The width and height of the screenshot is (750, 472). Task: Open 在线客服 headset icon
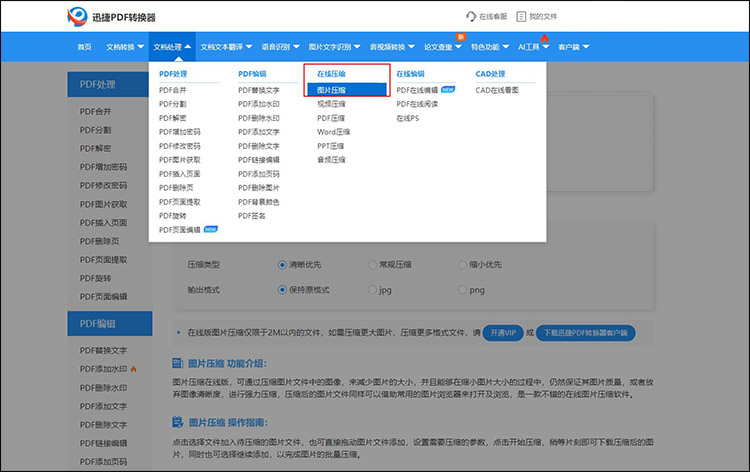pyautogui.click(x=471, y=16)
